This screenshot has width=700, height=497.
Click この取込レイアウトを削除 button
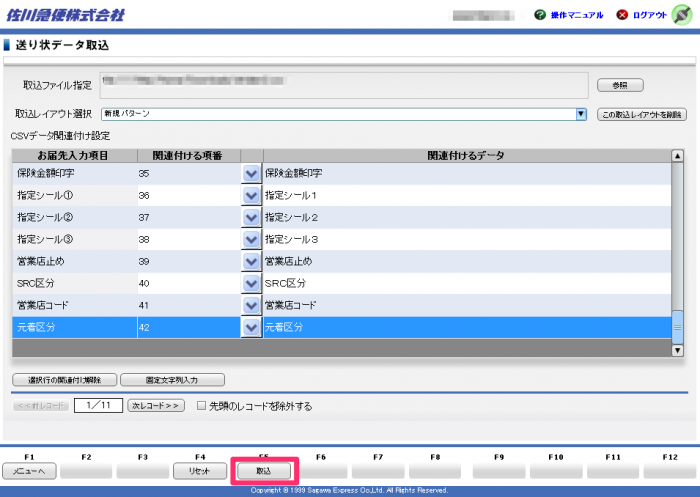(642, 115)
